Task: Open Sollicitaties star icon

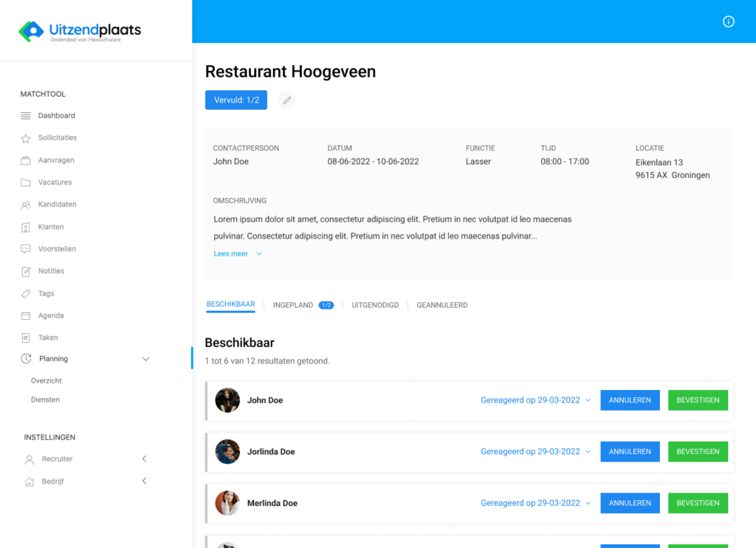Action: pos(26,138)
